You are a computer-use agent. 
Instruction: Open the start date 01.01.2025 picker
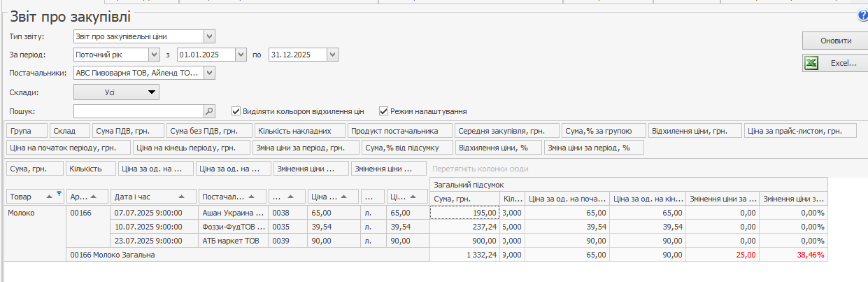(241, 55)
